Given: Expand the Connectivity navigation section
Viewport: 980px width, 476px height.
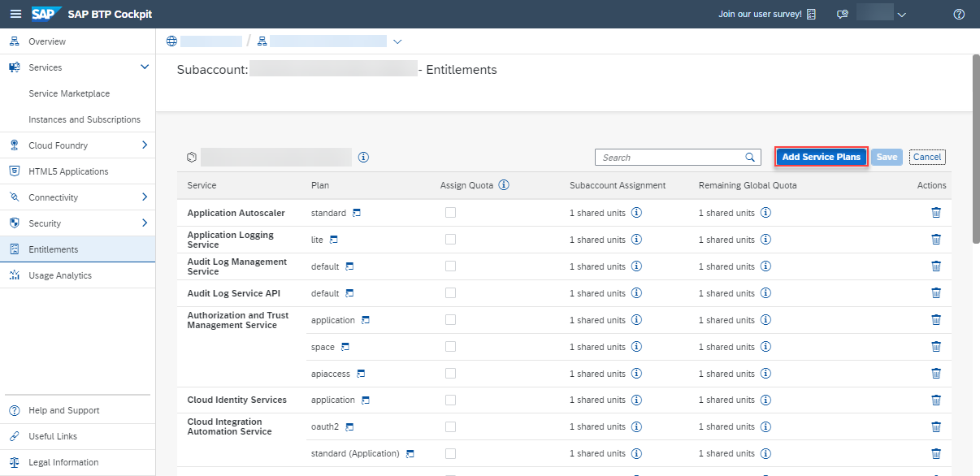Looking at the screenshot, I should pos(145,197).
